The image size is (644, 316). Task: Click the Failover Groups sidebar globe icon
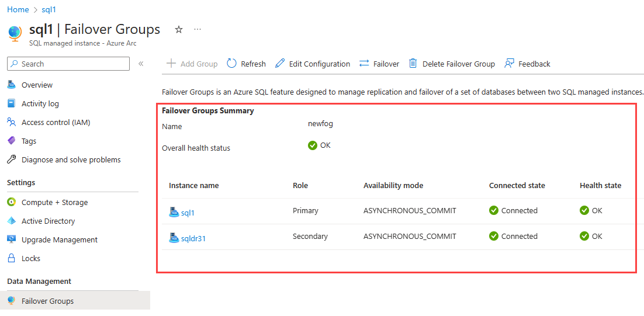click(x=12, y=300)
